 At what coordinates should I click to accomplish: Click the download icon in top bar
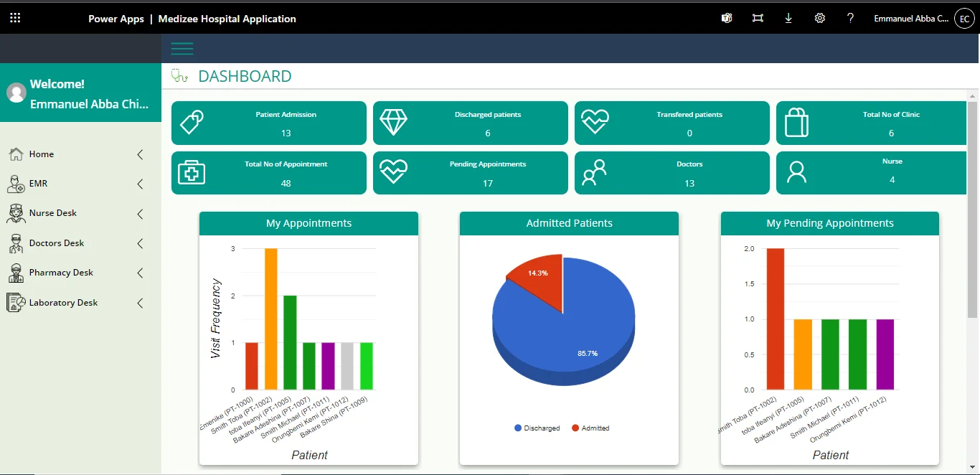pyautogui.click(x=788, y=19)
